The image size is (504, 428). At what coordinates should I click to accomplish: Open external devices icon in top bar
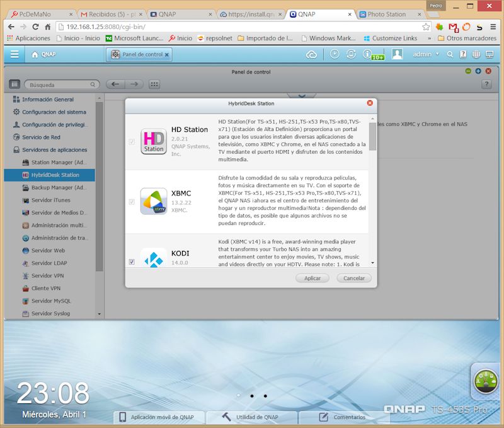pyautogui.click(x=351, y=54)
